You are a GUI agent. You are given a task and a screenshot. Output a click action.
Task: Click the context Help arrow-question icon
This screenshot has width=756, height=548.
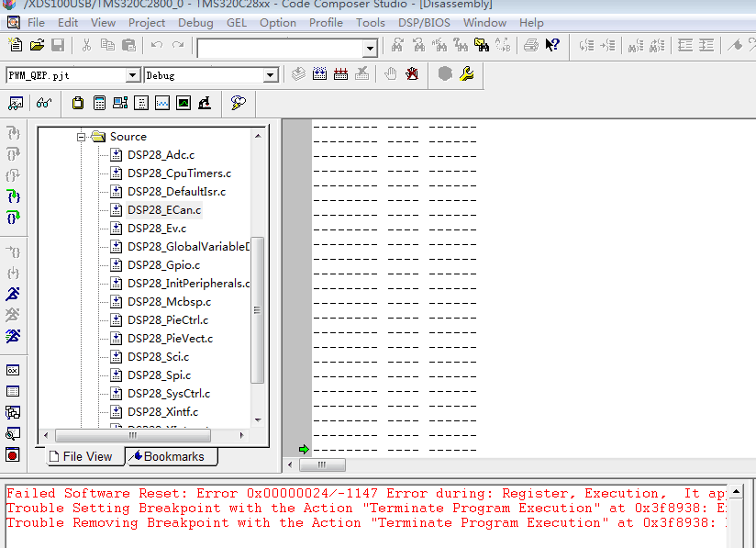click(552, 45)
